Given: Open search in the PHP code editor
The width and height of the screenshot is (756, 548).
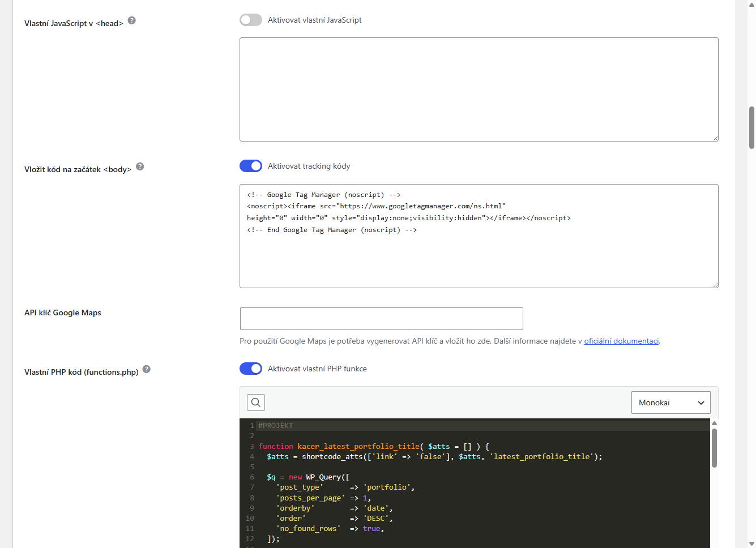Looking at the screenshot, I should tap(256, 403).
